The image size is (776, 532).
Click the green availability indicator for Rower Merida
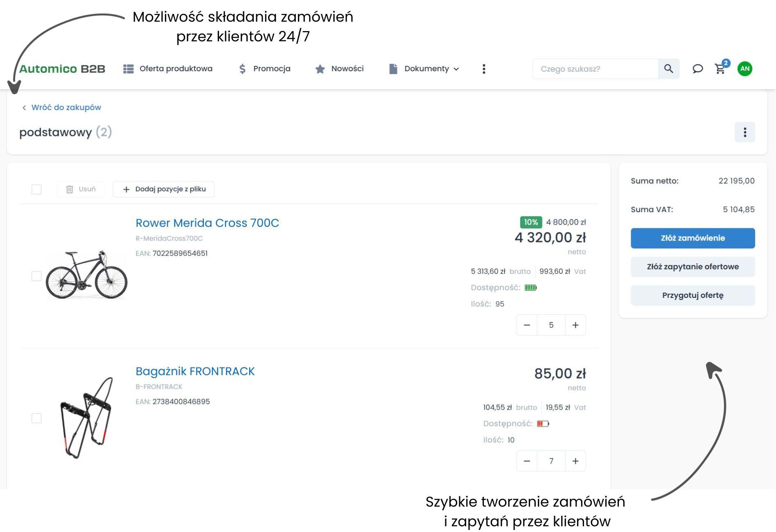click(531, 287)
